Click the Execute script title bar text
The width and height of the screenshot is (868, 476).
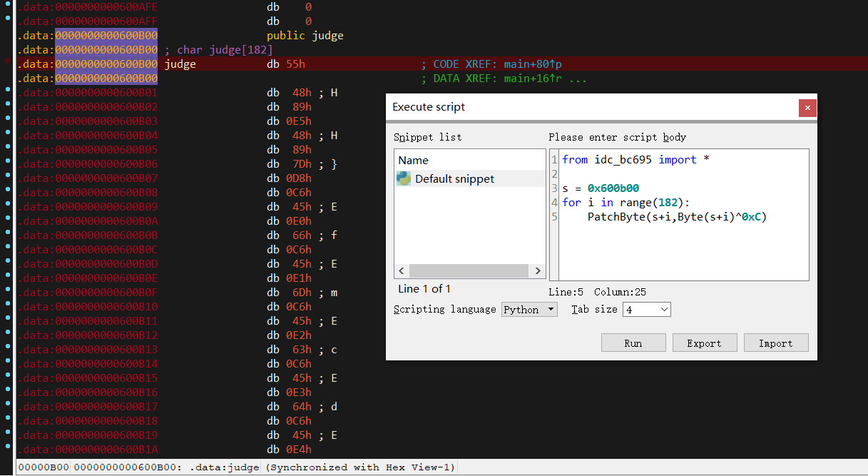pyautogui.click(x=429, y=107)
